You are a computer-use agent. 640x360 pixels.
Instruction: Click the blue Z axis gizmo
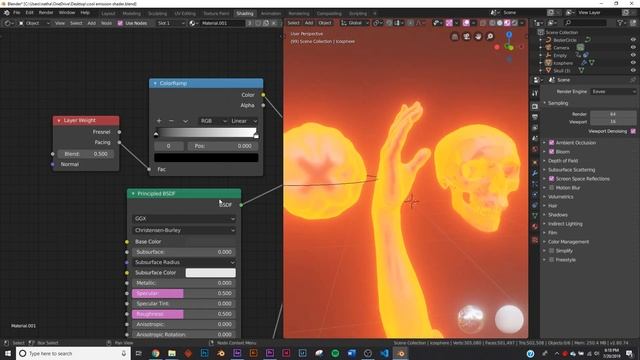click(x=509, y=35)
